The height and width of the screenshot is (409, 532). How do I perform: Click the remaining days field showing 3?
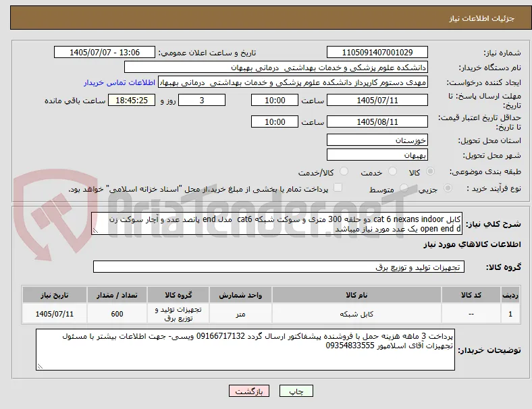point(202,101)
